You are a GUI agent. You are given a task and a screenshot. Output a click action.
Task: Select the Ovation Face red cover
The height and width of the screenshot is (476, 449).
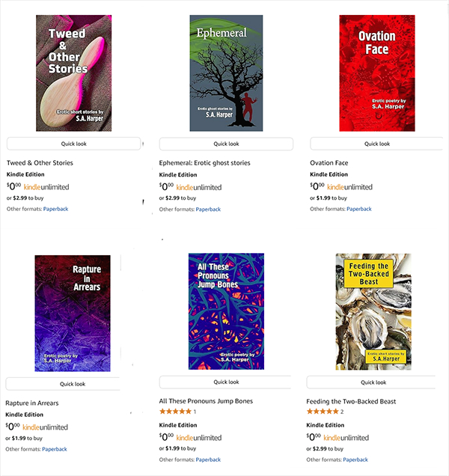click(x=377, y=73)
